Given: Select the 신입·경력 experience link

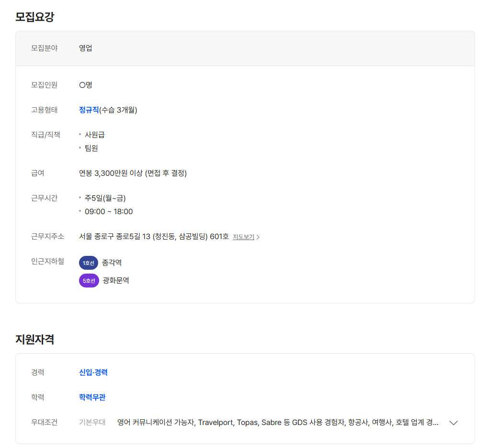Looking at the screenshot, I should coord(93,372).
